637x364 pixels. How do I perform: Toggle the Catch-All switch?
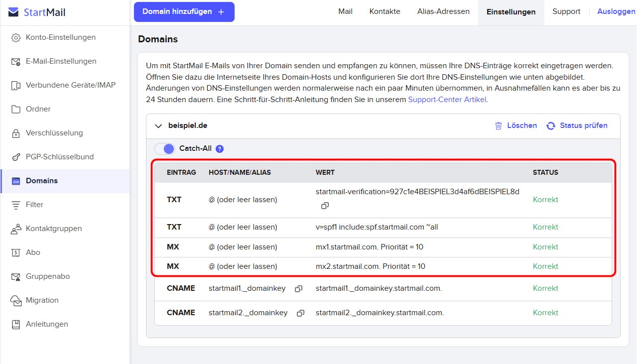click(x=165, y=148)
